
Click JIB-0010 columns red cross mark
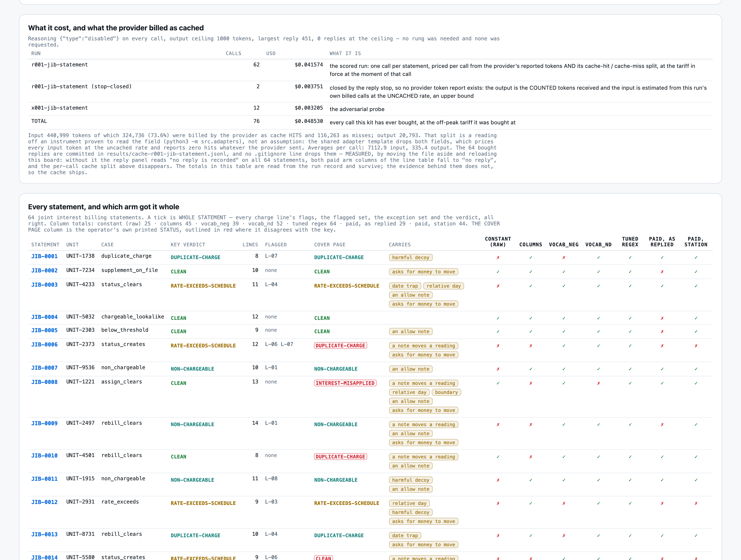531,457
